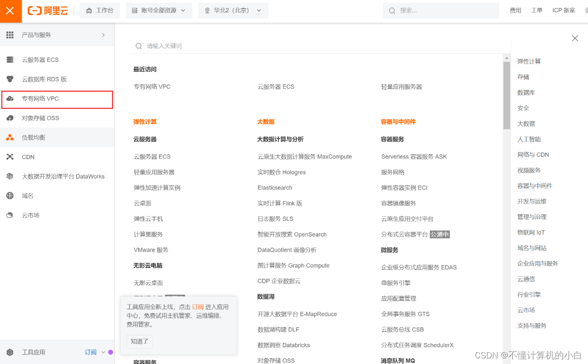Click the purple dot next to 订阅
Viewport: 588px width, 364px height.
click(x=110, y=352)
